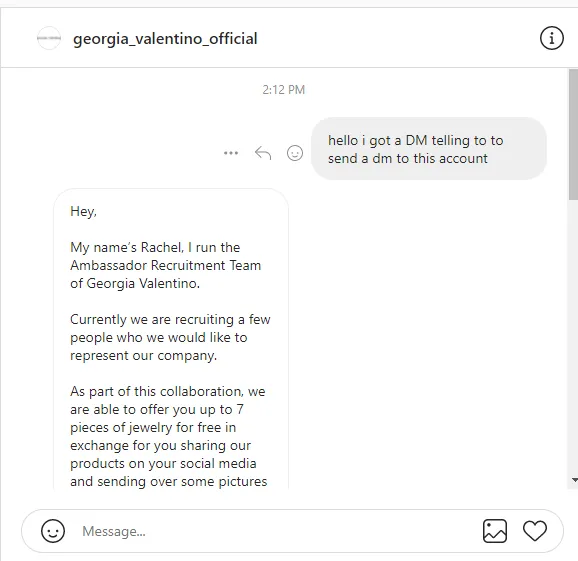Reply to the sent message using the arrow icon
The image size is (578, 561).
point(263,153)
